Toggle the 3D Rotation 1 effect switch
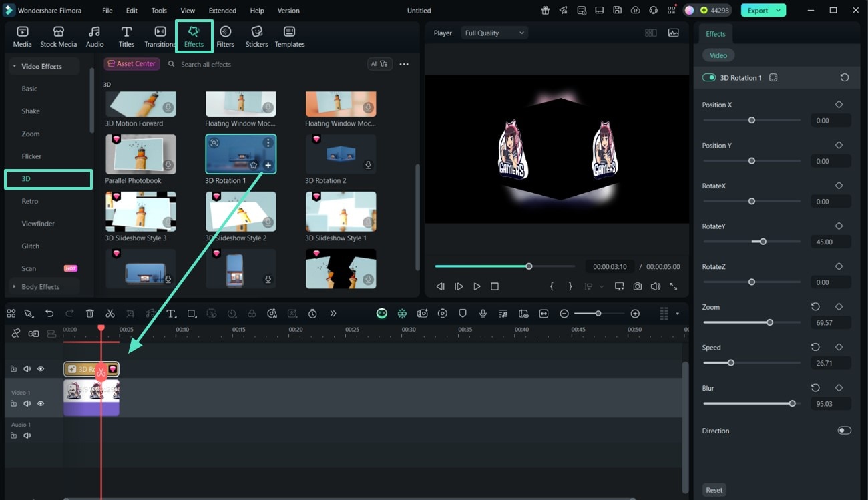This screenshot has width=868, height=500. (709, 78)
